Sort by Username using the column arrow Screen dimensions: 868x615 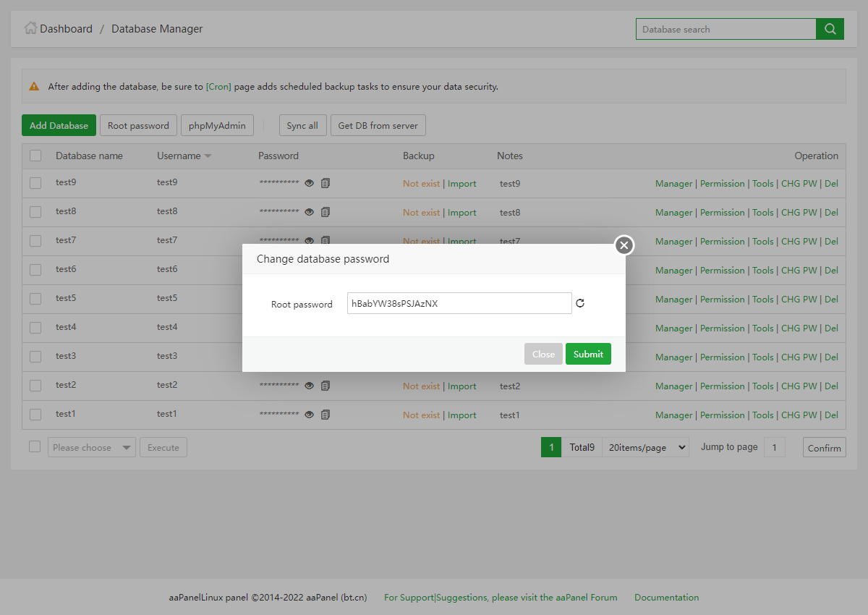(x=208, y=156)
